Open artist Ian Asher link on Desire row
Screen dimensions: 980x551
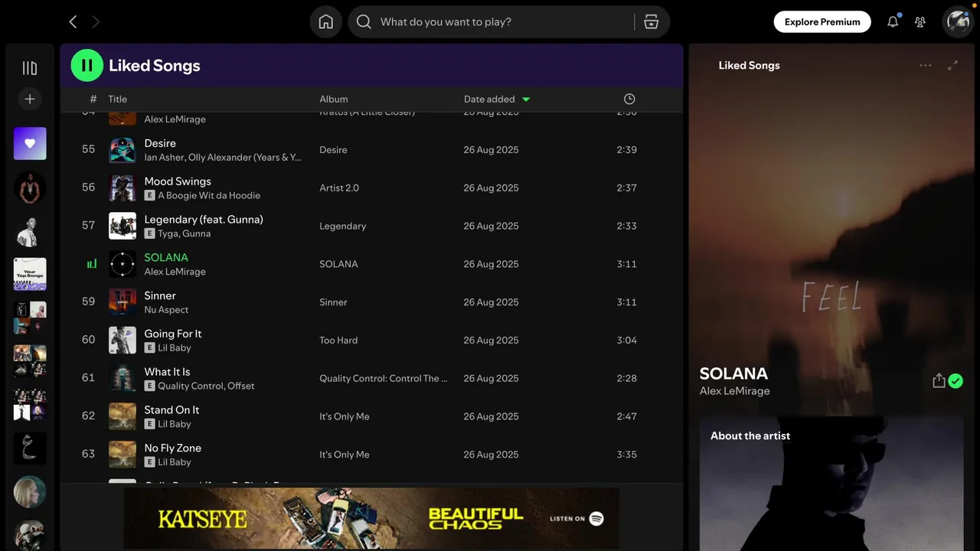click(x=164, y=158)
